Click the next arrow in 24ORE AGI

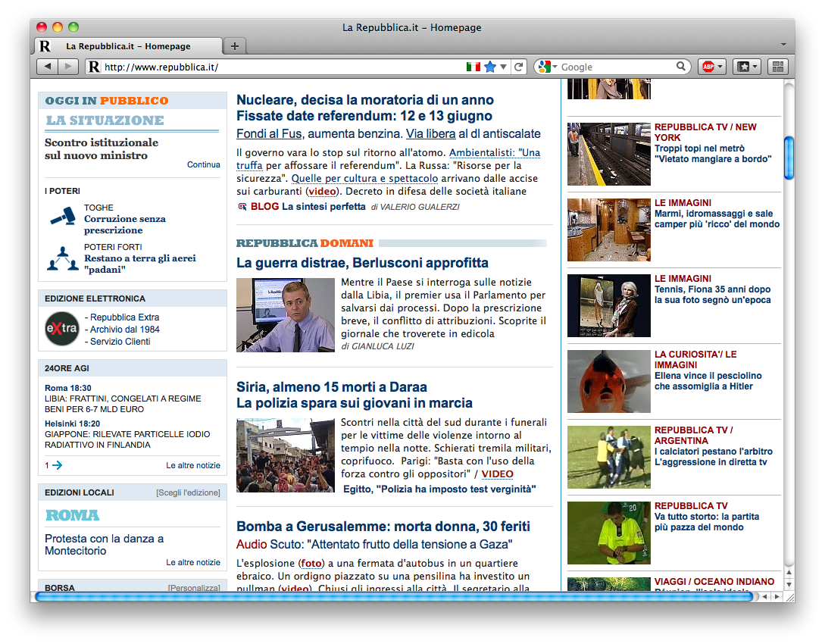click(x=58, y=465)
